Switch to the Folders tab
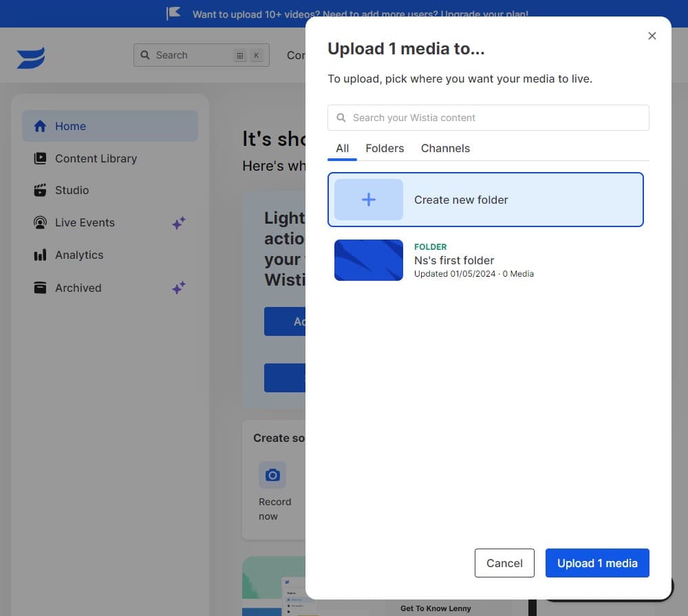This screenshot has height=616, width=688. click(385, 148)
